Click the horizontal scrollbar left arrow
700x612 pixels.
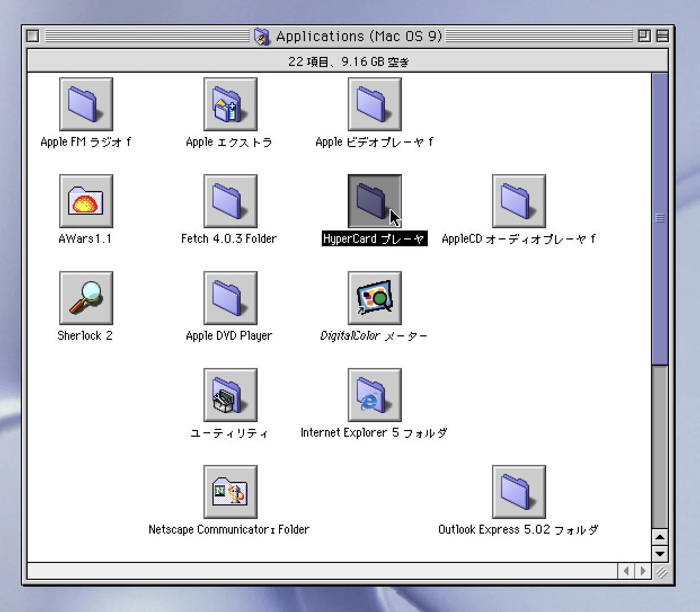click(x=627, y=571)
